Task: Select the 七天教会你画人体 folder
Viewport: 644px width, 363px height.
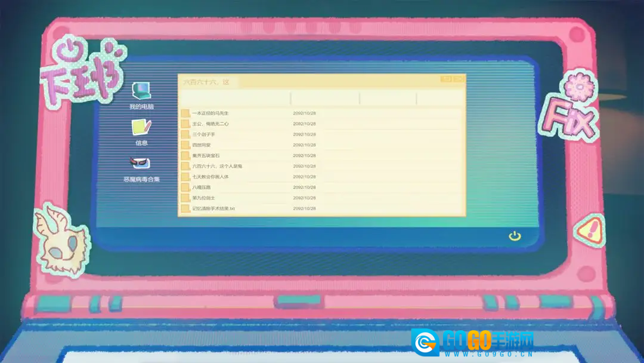Action: pyautogui.click(x=210, y=177)
